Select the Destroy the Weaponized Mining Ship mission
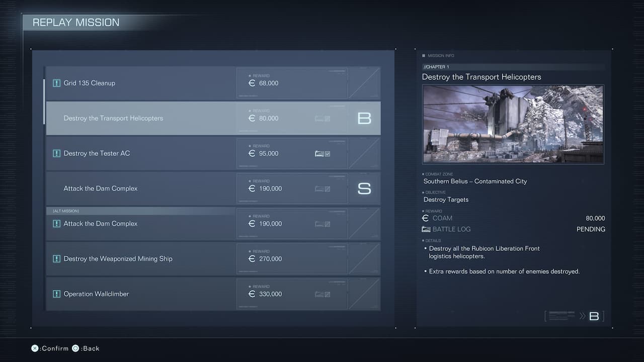The image size is (644, 362). point(118,259)
